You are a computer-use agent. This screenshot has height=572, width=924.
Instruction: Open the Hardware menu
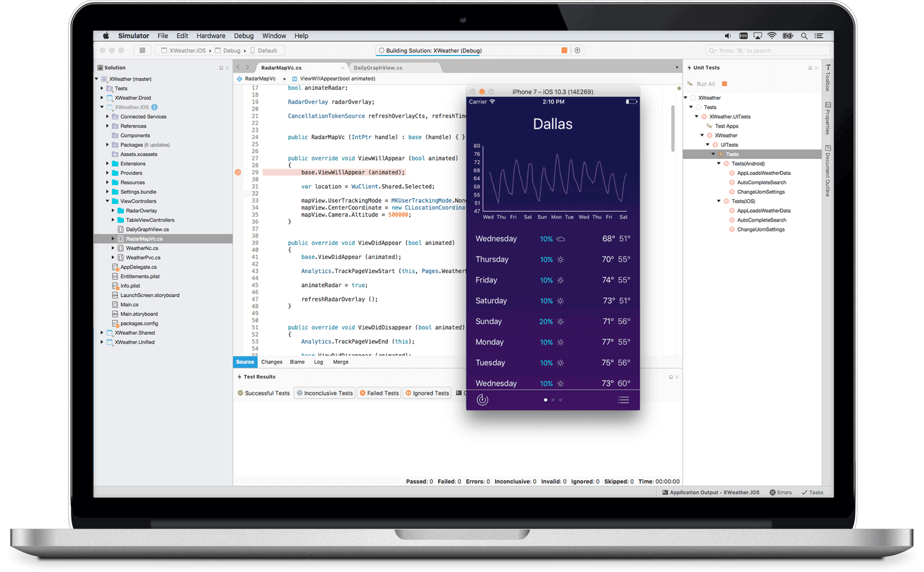click(x=211, y=36)
